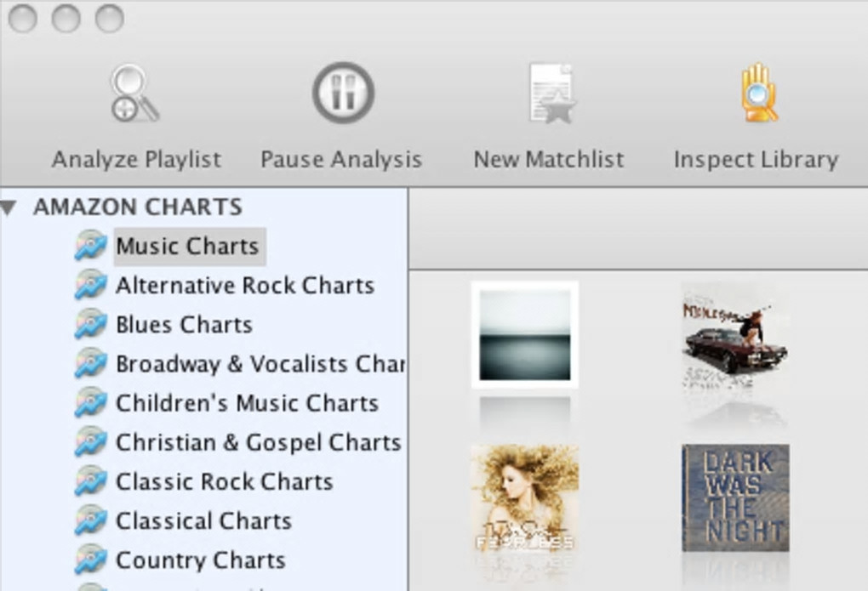Click the Pause Analysis round icon
The width and height of the screenshot is (868, 591).
coord(343,93)
